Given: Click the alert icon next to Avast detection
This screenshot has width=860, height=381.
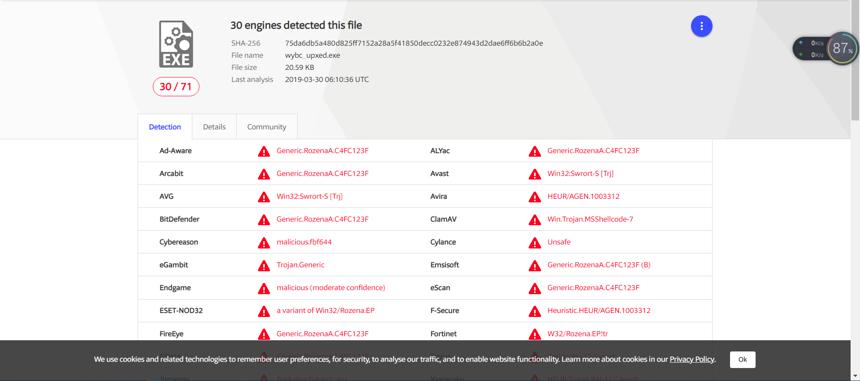Looking at the screenshot, I should 535,174.
